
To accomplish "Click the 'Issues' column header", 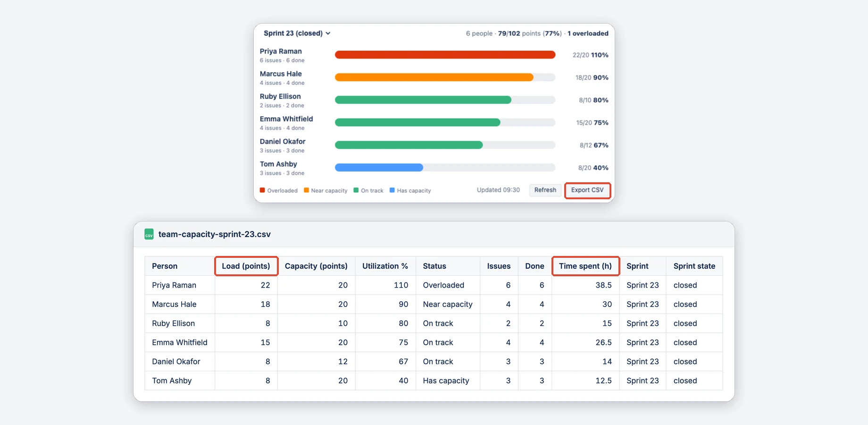I will pos(499,266).
